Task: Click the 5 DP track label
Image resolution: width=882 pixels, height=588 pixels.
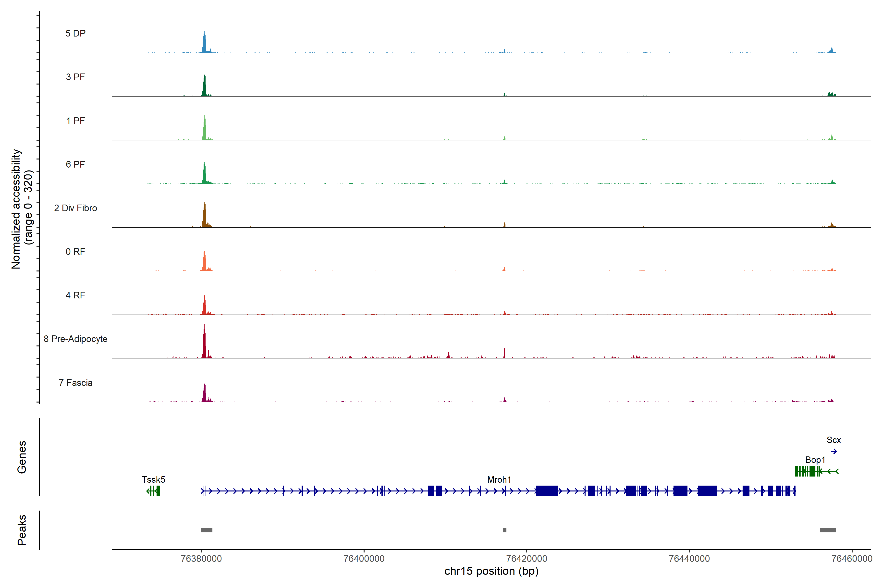Action: tap(75, 33)
